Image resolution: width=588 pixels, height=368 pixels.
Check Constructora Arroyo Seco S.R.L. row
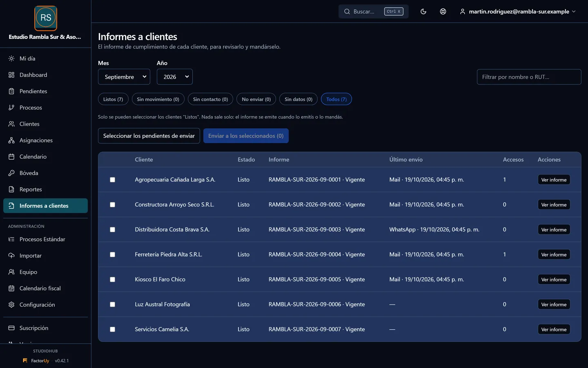point(112,205)
